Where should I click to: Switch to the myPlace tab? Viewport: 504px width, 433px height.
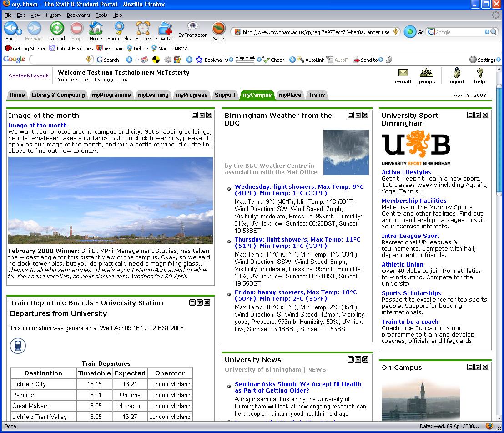point(290,95)
